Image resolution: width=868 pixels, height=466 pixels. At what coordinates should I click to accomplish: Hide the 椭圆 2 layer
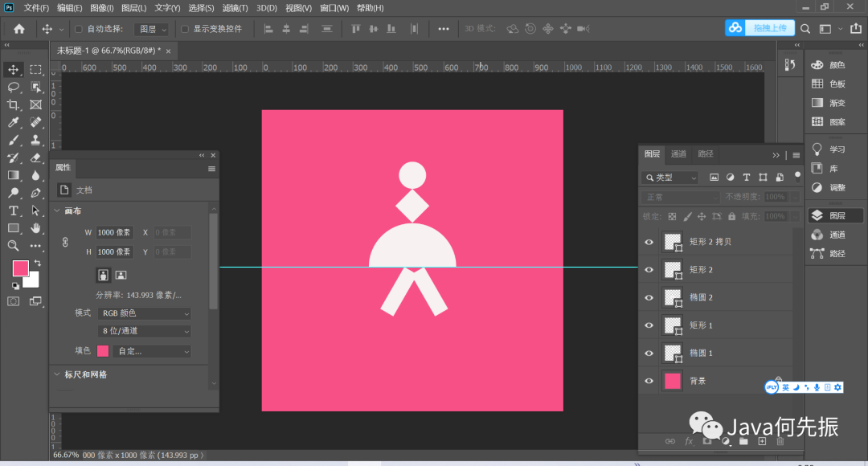[649, 297]
